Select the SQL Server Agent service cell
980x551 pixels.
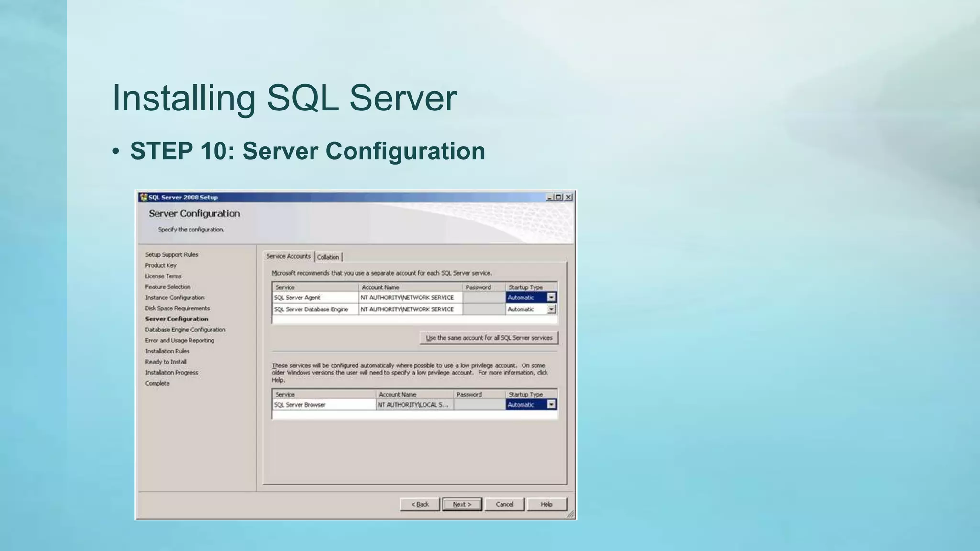coord(315,298)
